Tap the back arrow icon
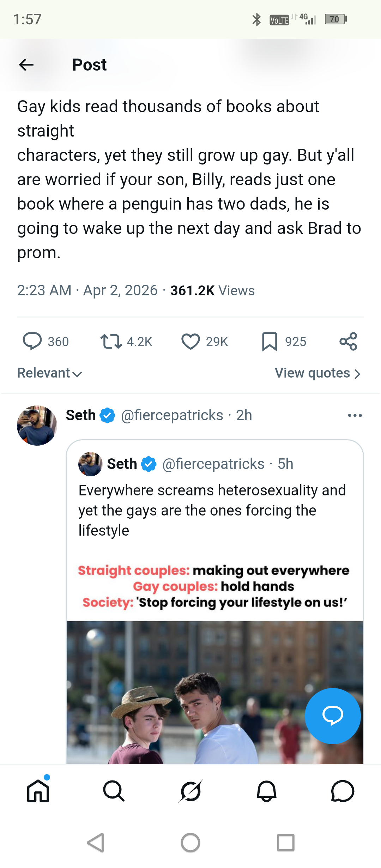Viewport: 381px width, 868px height. tap(26, 65)
